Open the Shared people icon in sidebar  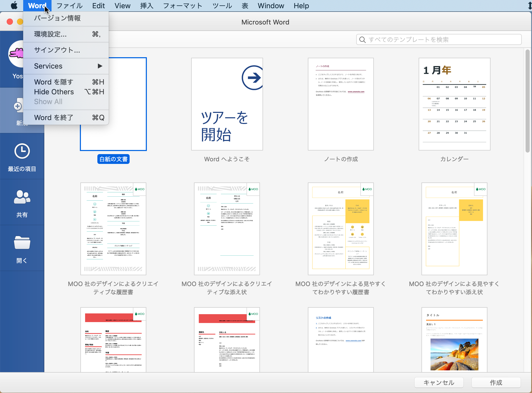[22, 197]
